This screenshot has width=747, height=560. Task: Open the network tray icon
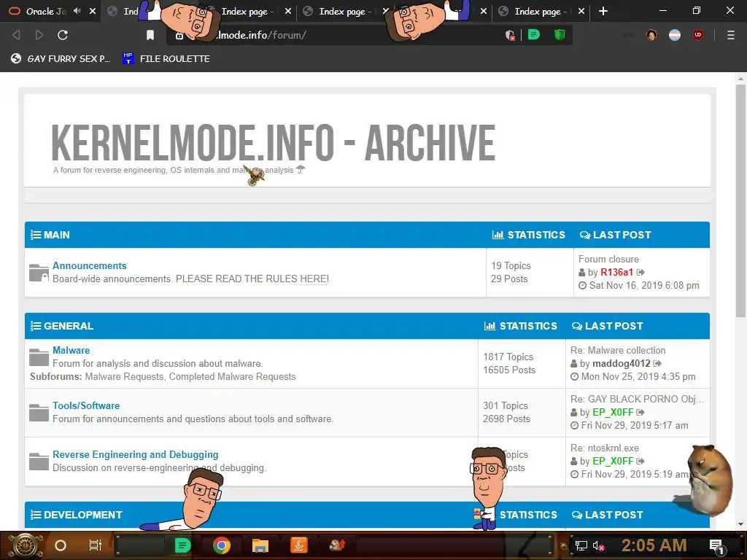coord(581,545)
